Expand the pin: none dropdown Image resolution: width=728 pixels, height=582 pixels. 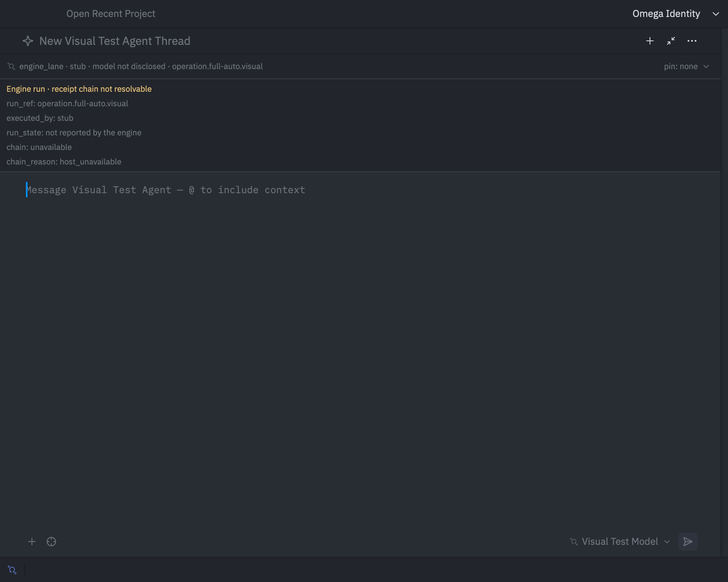687,66
